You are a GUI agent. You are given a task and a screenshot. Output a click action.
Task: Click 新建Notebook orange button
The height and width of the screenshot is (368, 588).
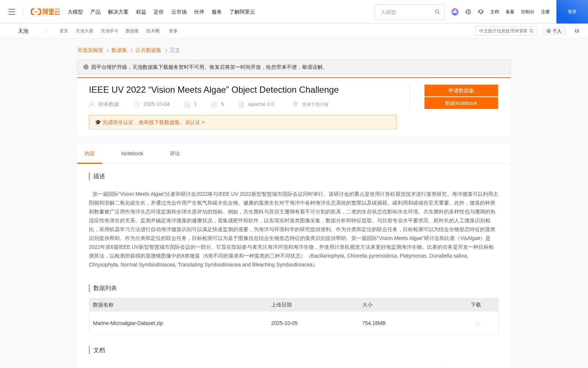(461, 103)
